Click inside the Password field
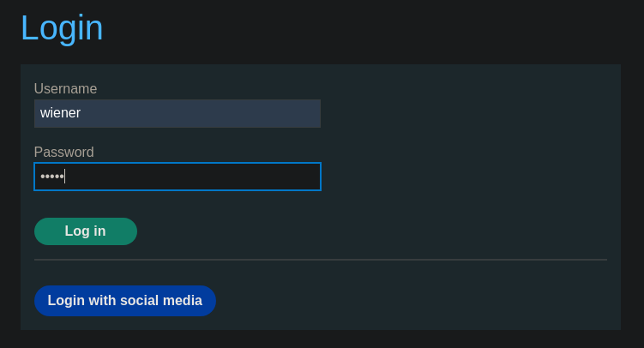The width and height of the screenshot is (644, 348). point(177,177)
